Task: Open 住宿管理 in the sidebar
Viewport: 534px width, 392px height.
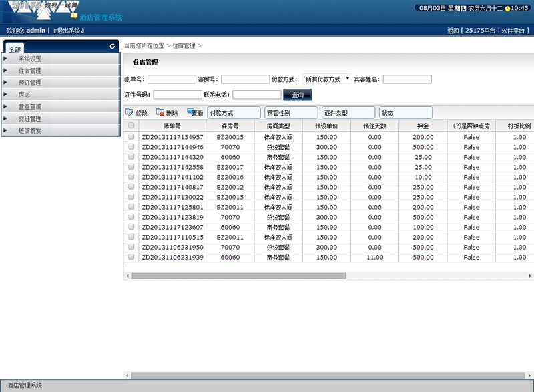Action: pyautogui.click(x=30, y=71)
